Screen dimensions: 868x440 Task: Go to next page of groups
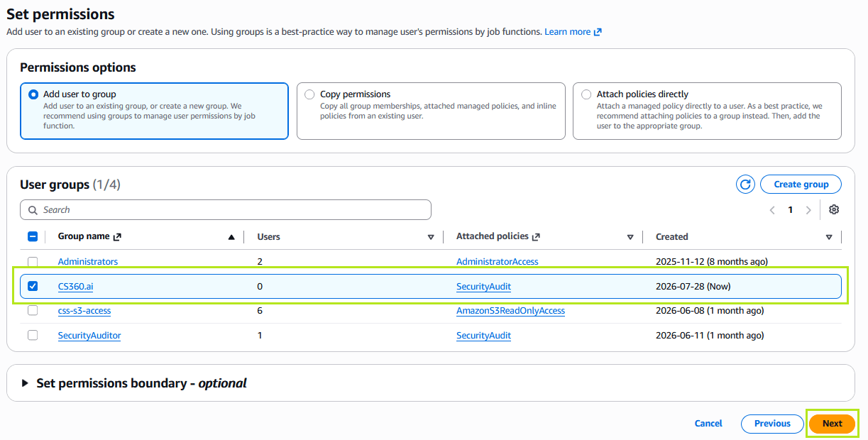(808, 210)
